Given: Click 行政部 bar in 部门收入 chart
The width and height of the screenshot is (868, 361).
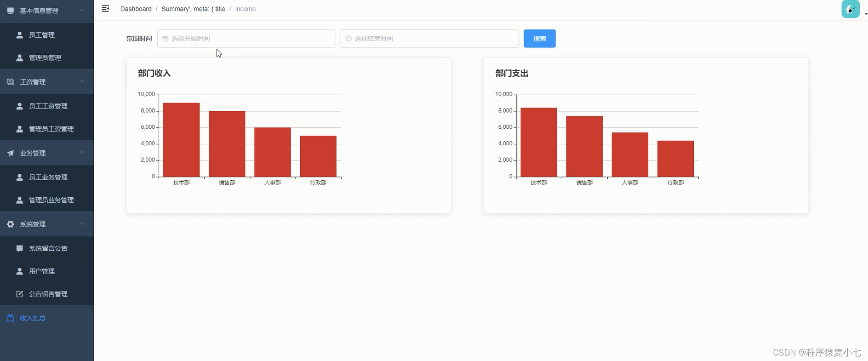Looking at the screenshot, I should [x=318, y=156].
